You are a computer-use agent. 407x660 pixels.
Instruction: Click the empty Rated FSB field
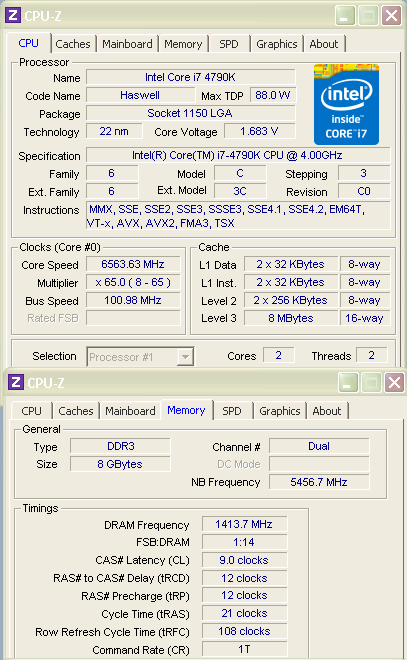coord(133,318)
